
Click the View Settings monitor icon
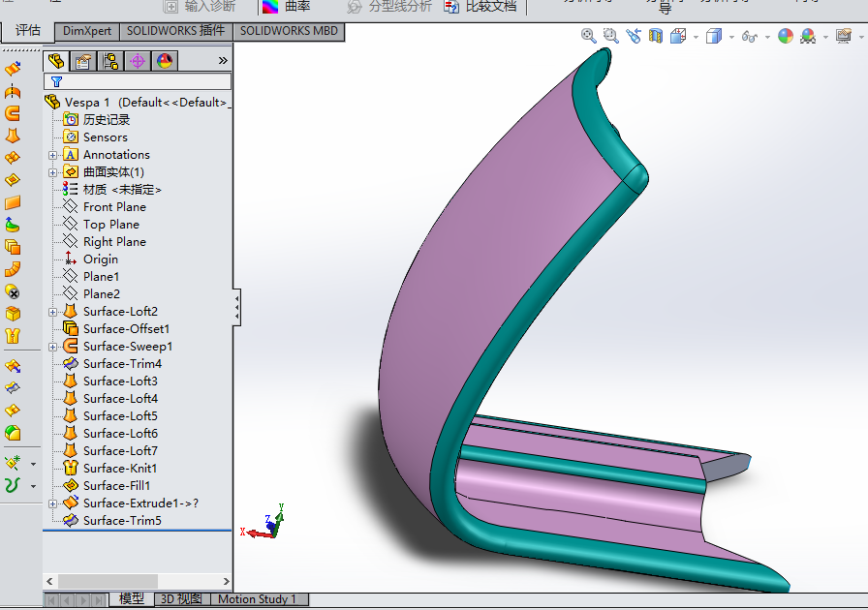click(844, 37)
